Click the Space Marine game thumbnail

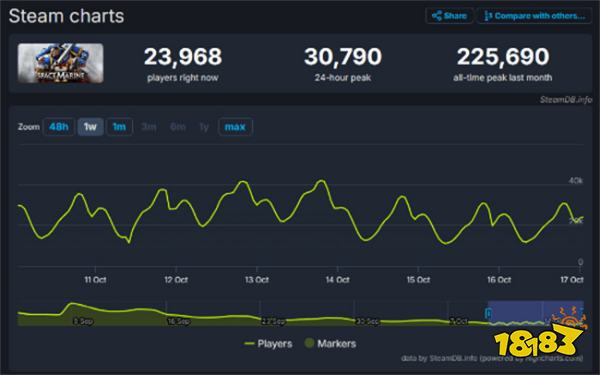point(60,63)
